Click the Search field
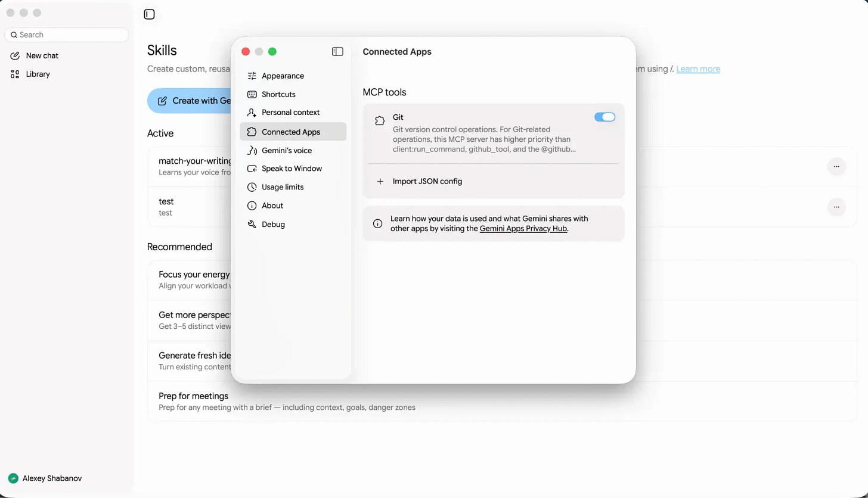Image resolution: width=868 pixels, height=498 pixels. pyautogui.click(x=66, y=35)
